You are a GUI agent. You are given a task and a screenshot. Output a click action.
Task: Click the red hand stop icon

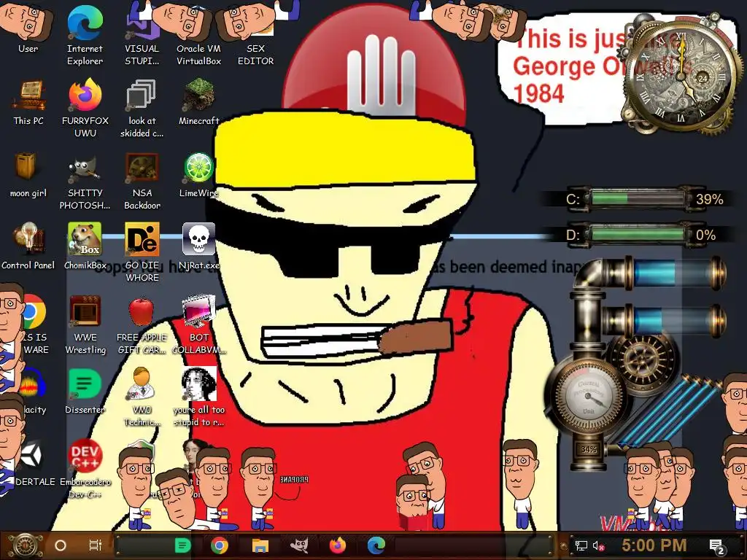point(374,64)
